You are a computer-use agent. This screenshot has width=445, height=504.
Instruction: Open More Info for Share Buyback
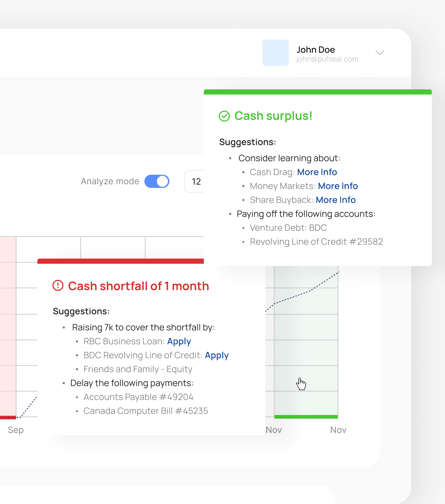point(336,200)
